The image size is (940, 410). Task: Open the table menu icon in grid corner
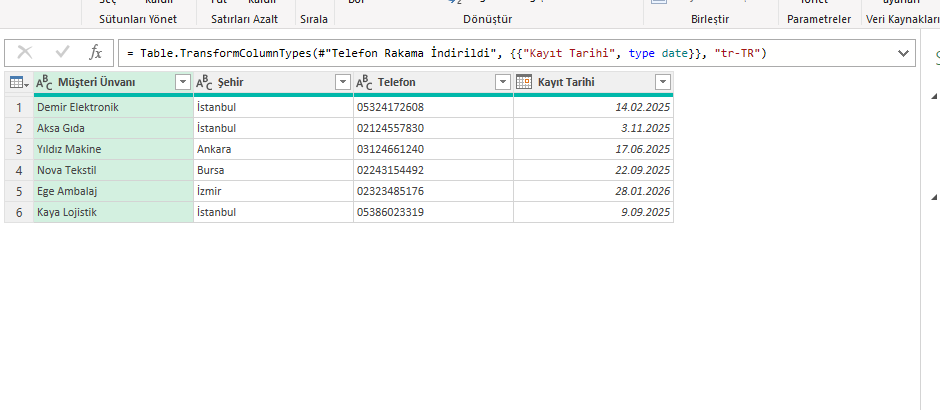[19, 83]
